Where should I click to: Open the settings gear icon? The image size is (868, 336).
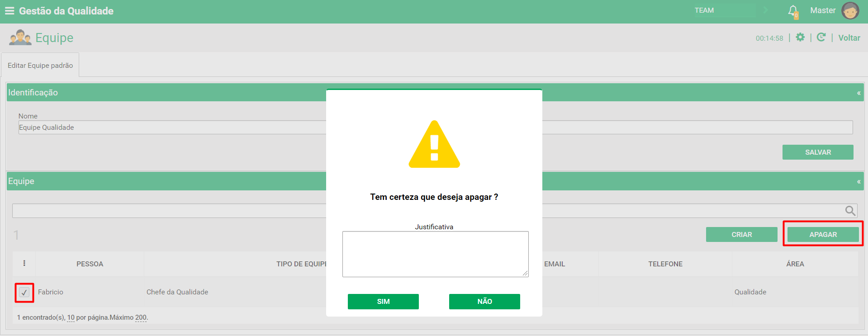point(800,38)
